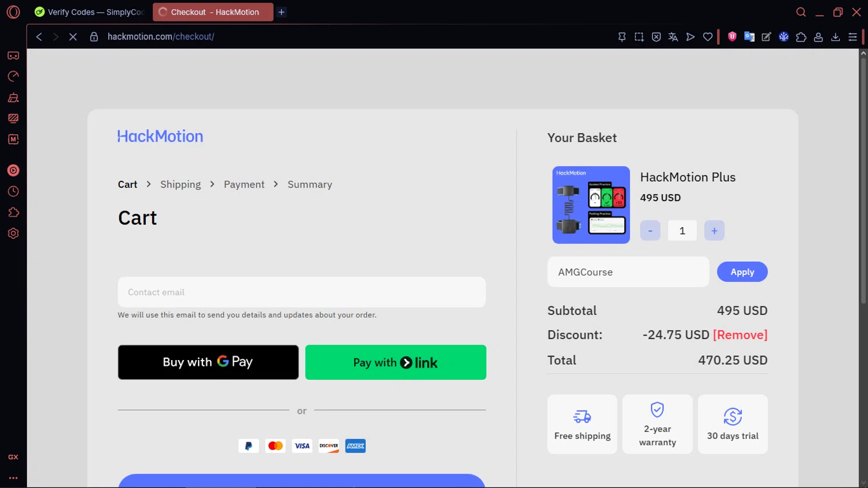Open the edit note extension icon

point(766,36)
